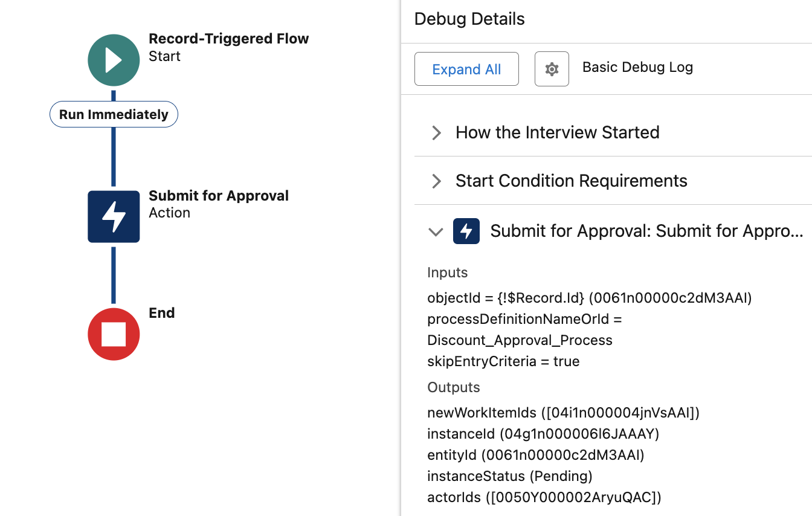
Task: Click the Expand All button
Action: 466,69
